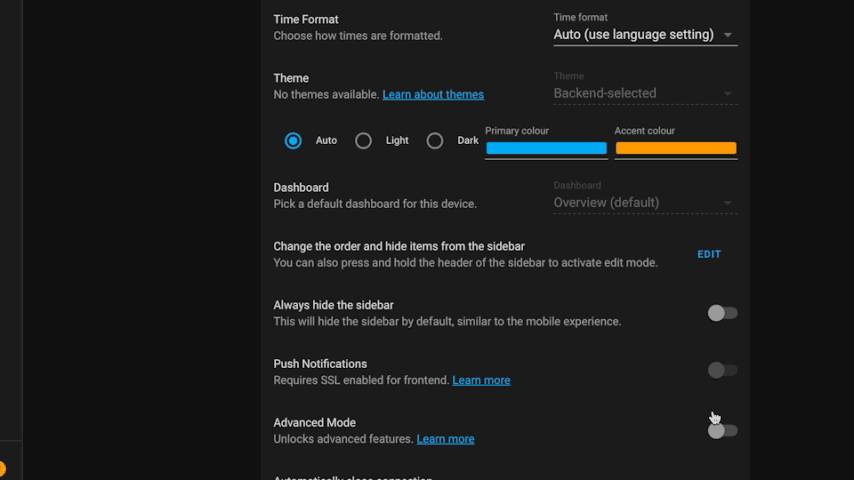Viewport: 854px width, 480px height.
Task: Select the Dark theme mode radio button
Action: point(435,141)
